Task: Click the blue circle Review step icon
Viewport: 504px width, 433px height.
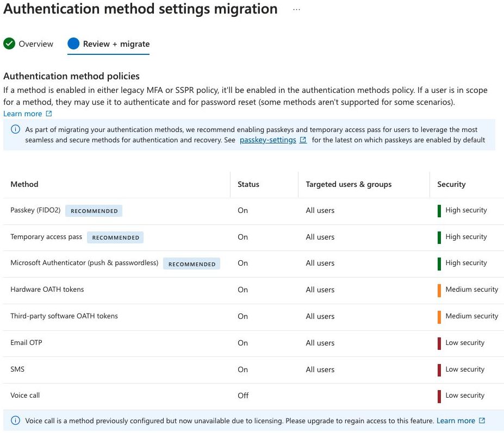Action: pyautogui.click(x=73, y=44)
